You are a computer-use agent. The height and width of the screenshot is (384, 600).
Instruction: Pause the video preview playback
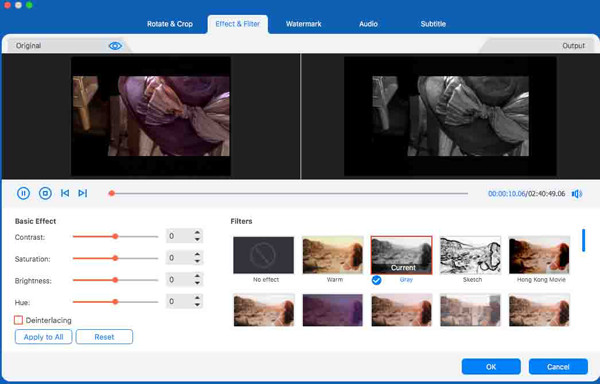point(23,194)
